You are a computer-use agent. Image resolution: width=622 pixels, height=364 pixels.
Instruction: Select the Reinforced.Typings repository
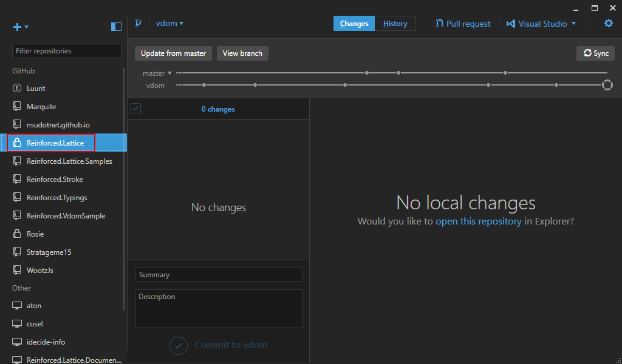(63, 198)
